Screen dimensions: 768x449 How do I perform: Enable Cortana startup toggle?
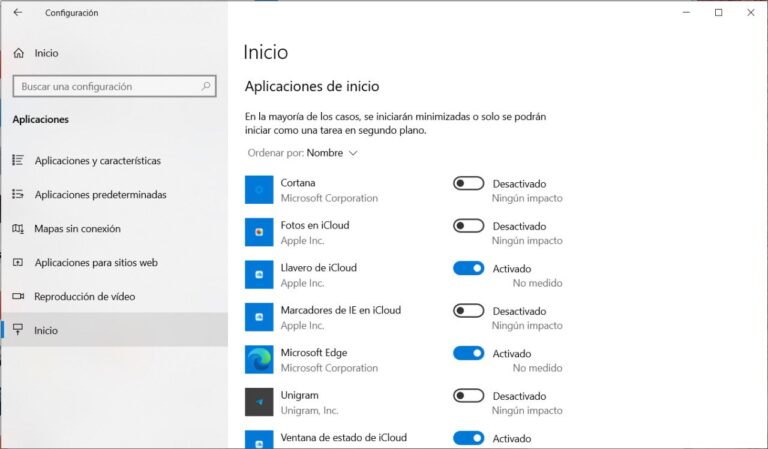coord(468,184)
